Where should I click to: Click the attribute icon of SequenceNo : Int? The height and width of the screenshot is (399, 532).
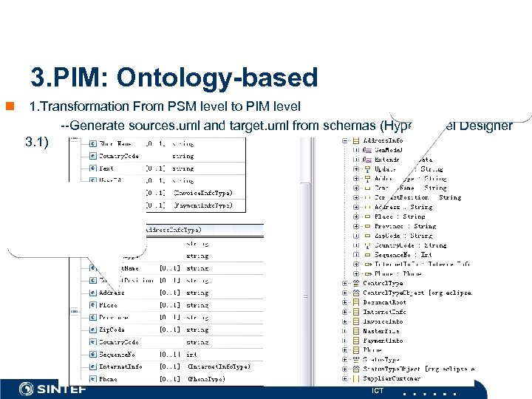coord(367,254)
